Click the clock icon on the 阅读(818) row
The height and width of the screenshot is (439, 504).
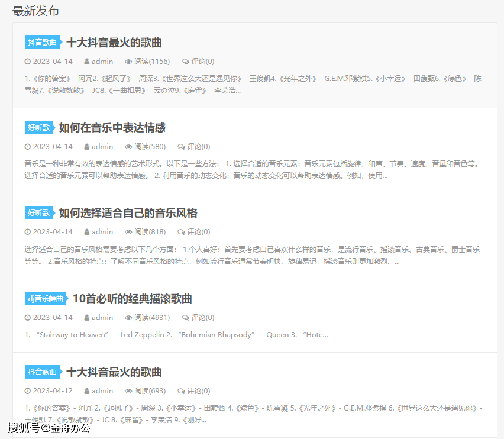click(x=28, y=232)
